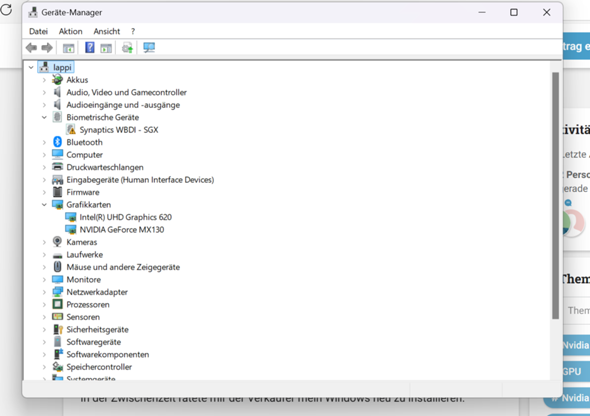590x416 pixels.
Task: Select the Audioeingänge und -ausgänge row
Action: 123,105
